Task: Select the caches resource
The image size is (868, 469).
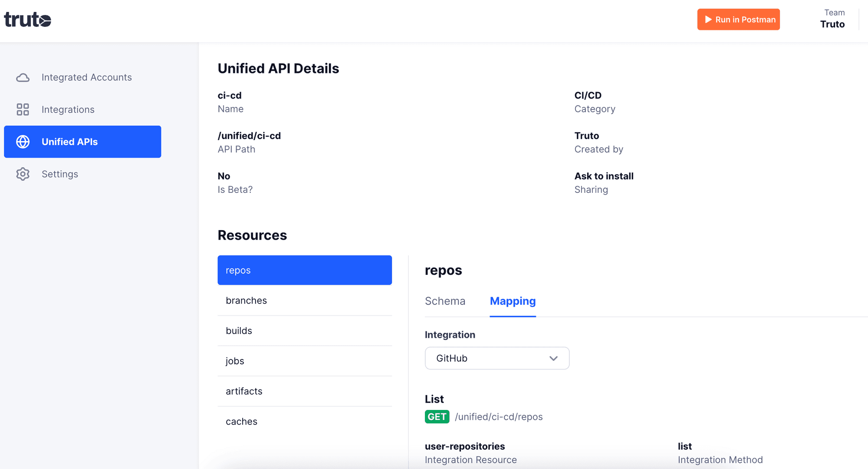Action: pyautogui.click(x=305, y=421)
